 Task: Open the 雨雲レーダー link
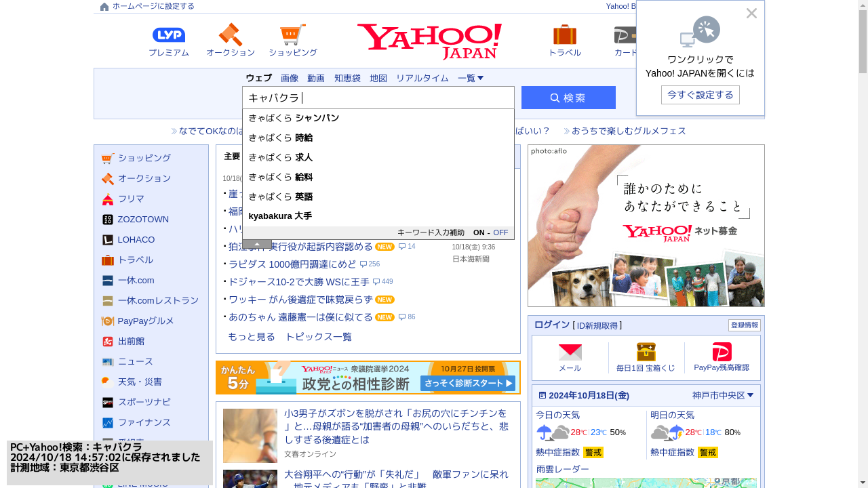click(x=563, y=469)
